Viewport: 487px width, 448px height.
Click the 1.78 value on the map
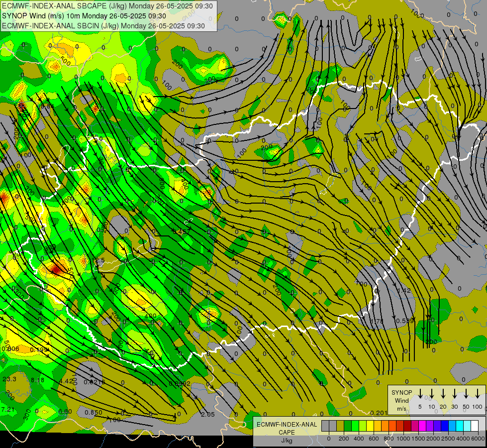(x=377, y=321)
